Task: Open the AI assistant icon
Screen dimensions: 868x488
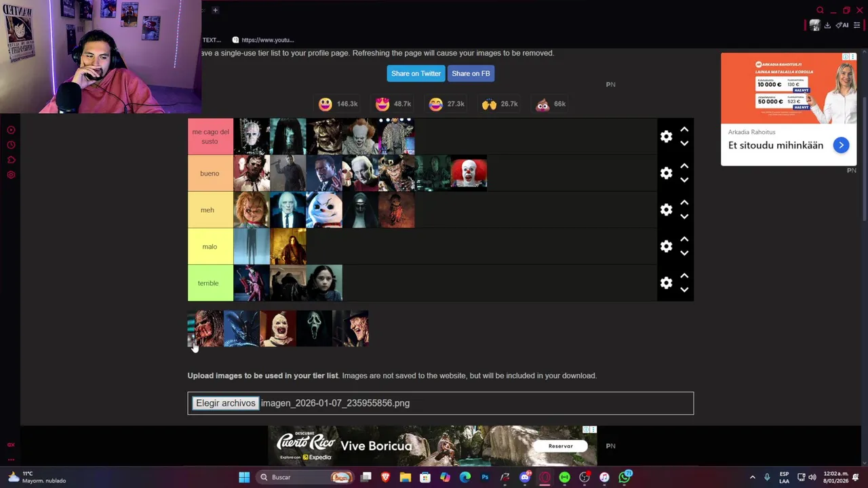Action: point(842,26)
